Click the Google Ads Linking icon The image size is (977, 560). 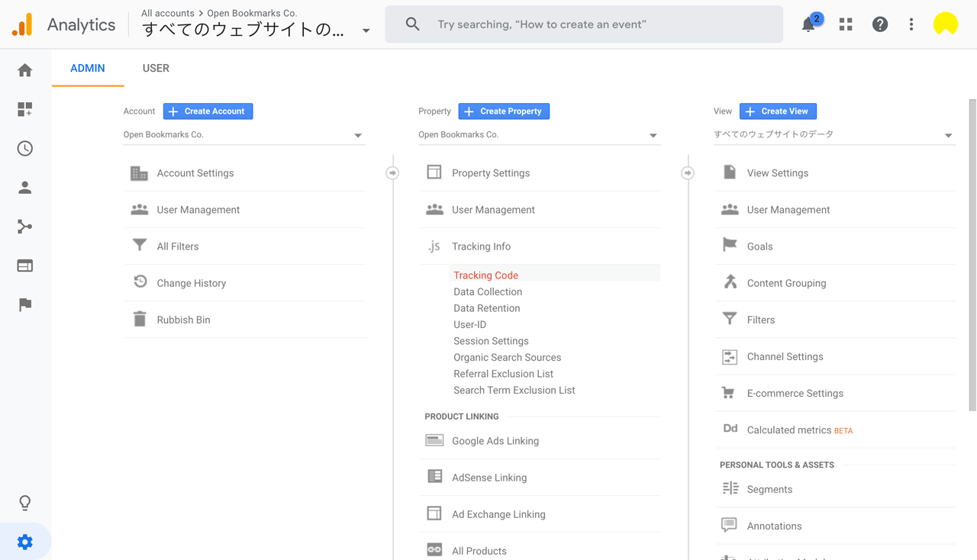434,440
